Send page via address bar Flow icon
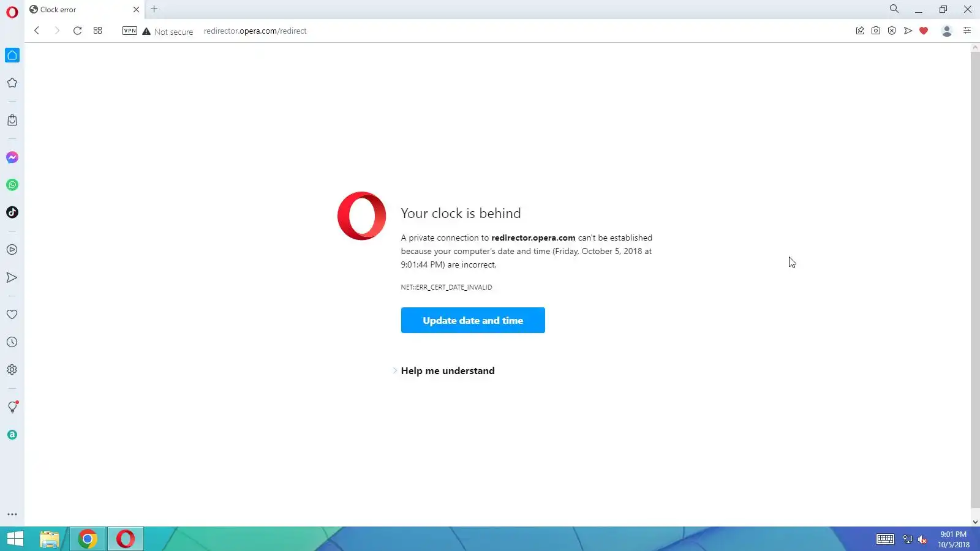The height and width of the screenshot is (551, 980). 908,31
